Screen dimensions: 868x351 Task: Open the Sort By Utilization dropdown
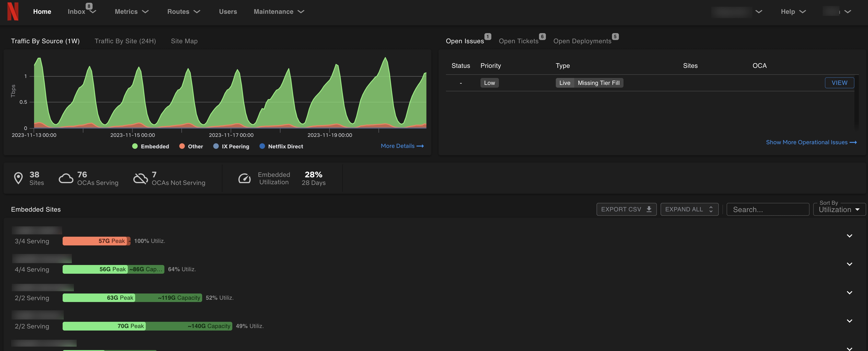coord(839,209)
